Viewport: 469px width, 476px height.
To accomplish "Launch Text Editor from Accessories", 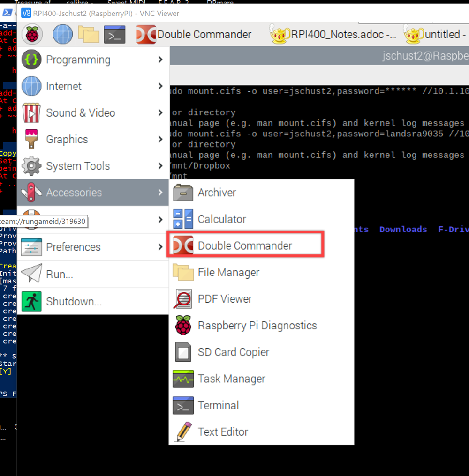I will (261, 431).
